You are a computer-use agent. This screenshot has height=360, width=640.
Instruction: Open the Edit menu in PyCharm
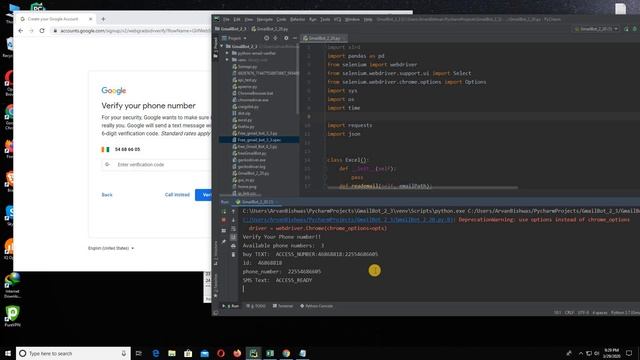tap(237, 19)
